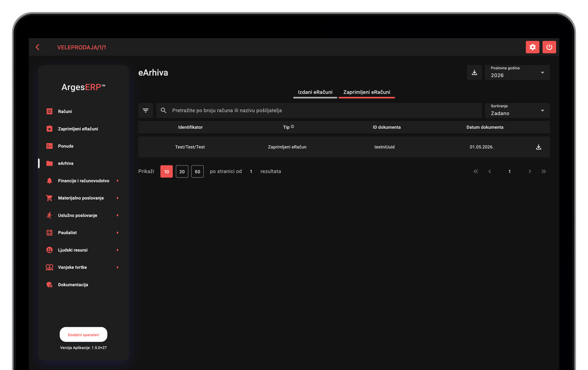Click the invoice search input field
Screen dimensions: 588x370
tap(319, 110)
